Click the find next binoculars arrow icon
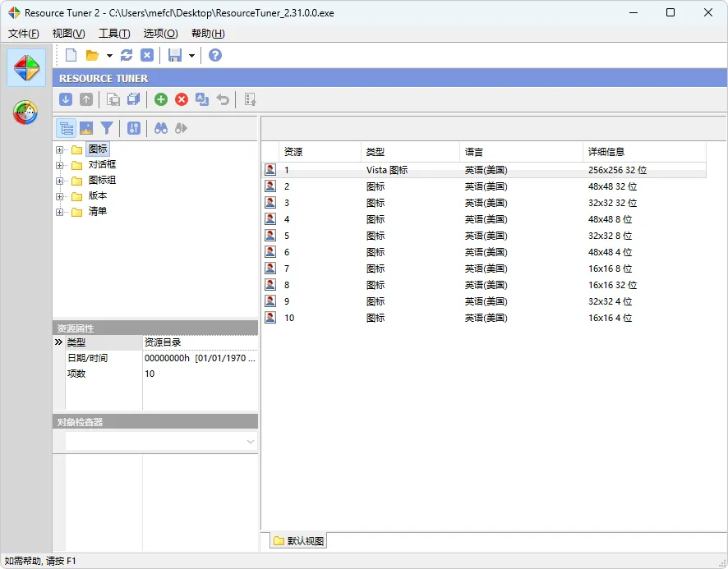The height and width of the screenshot is (569, 728). click(181, 128)
